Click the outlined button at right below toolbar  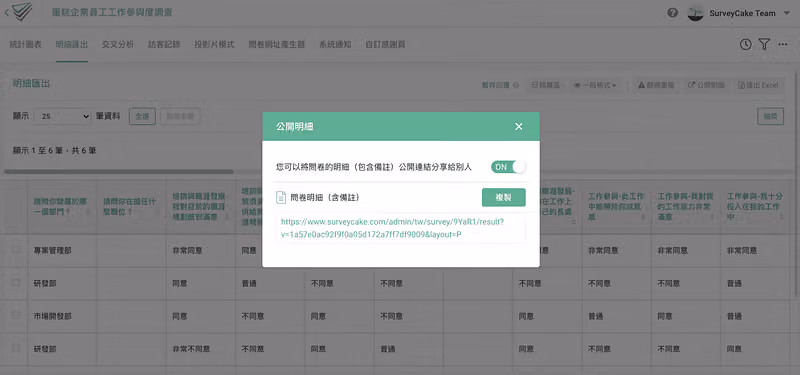click(x=770, y=116)
